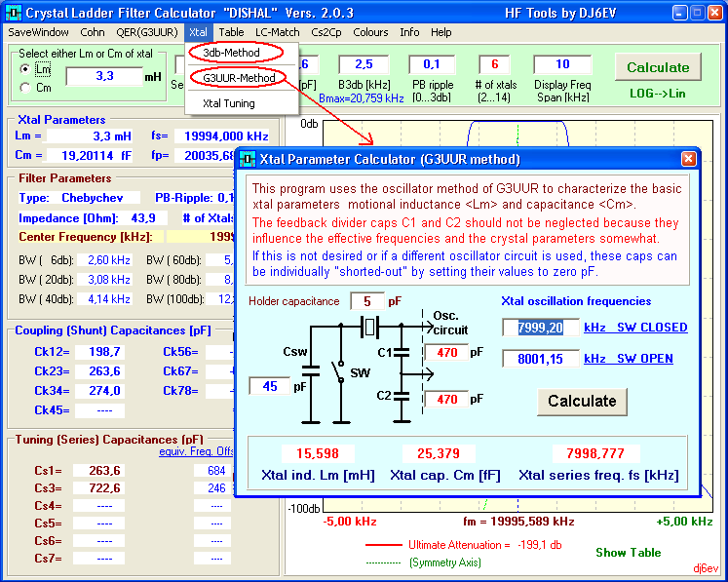Click Calculate in the G3UUR dialog
The image size is (728, 582).
[582, 402]
